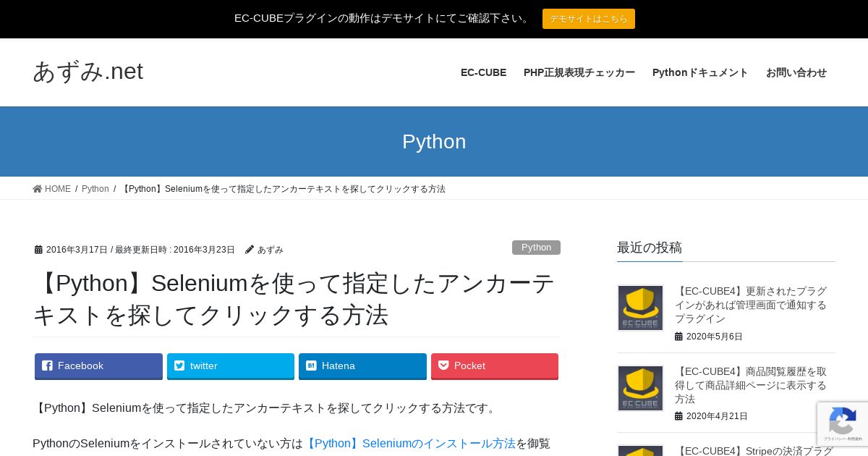This screenshot has width=868, height=456.
Task: Open 【Python】Seleniumのインストール方法 link
Action: tap(409, 444)
